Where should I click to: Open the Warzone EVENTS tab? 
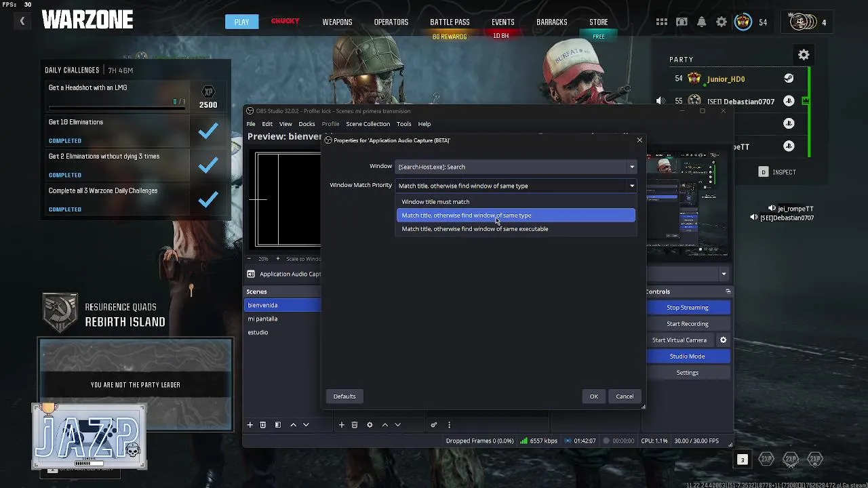(x=502, y=22)
